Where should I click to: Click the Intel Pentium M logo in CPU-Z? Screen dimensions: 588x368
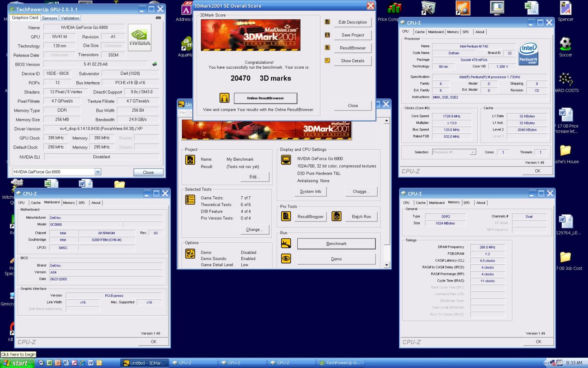coord(529,54)
